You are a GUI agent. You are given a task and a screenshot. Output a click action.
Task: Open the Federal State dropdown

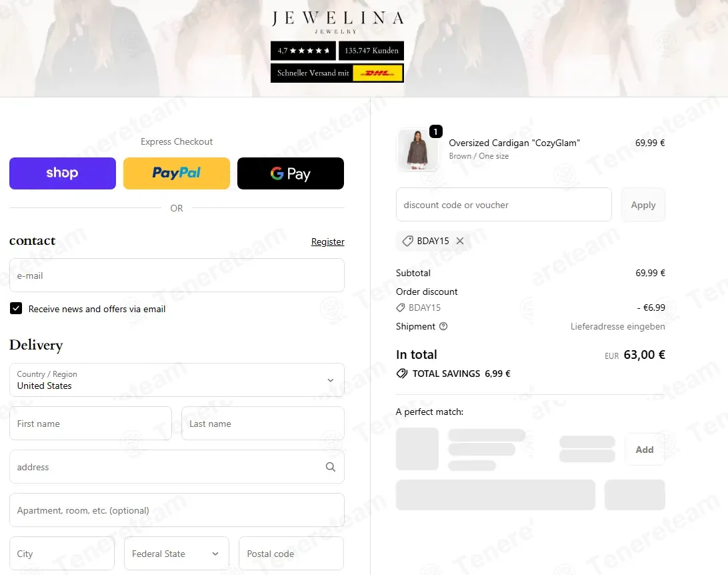click(177, 554)
